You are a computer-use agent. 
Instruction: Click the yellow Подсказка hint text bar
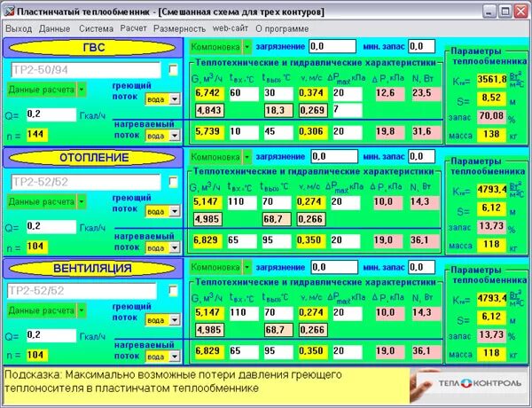(x=207, y=386)
